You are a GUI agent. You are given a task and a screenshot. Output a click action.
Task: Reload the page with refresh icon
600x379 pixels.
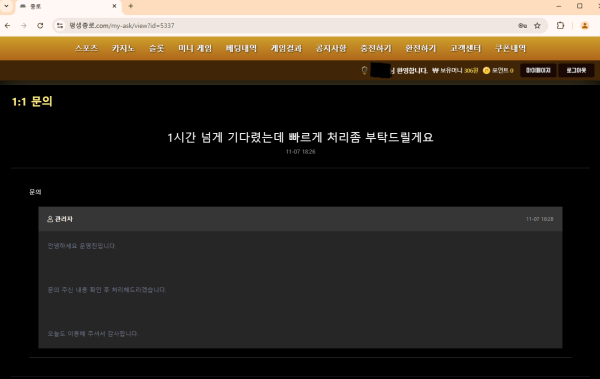tap(40, 26)
